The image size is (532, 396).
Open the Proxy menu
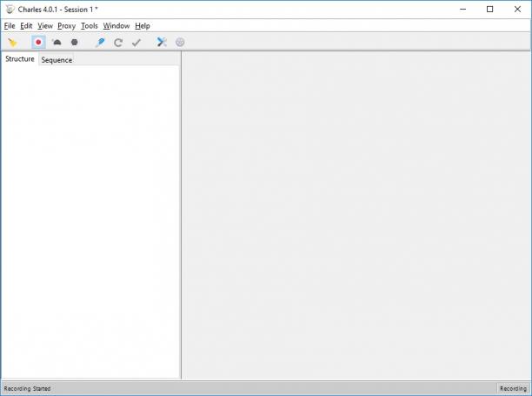(x=66, y=26)
